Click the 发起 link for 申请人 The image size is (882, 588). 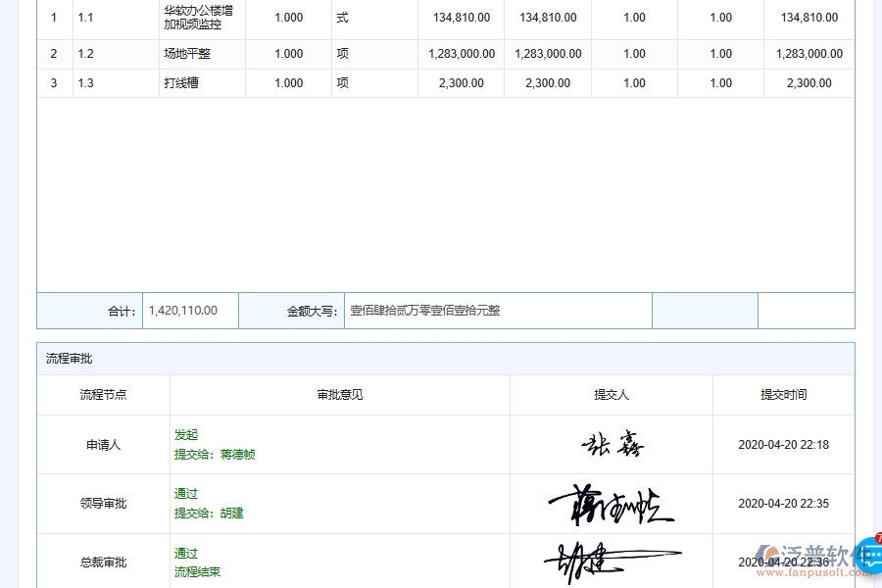186,434
